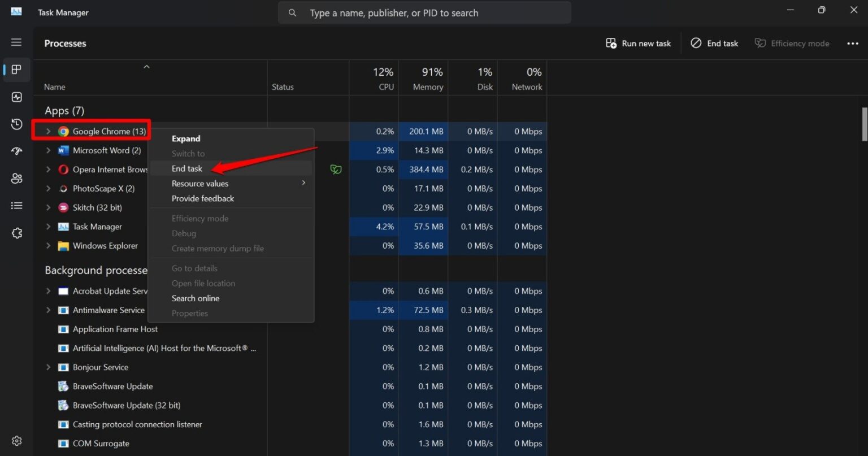Select Search online in context menu
Screen dimensions: 868x456
[196, 298]
